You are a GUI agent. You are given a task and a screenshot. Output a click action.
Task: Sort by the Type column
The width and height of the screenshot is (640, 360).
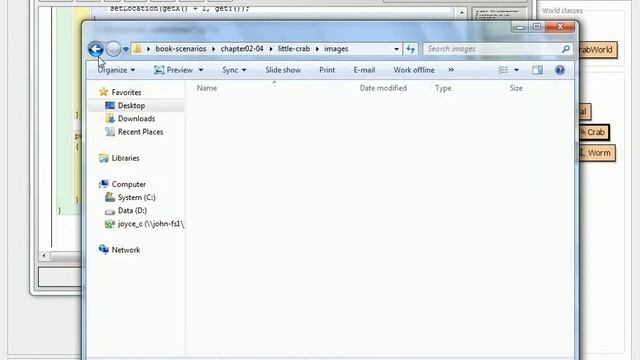point(443,88)
